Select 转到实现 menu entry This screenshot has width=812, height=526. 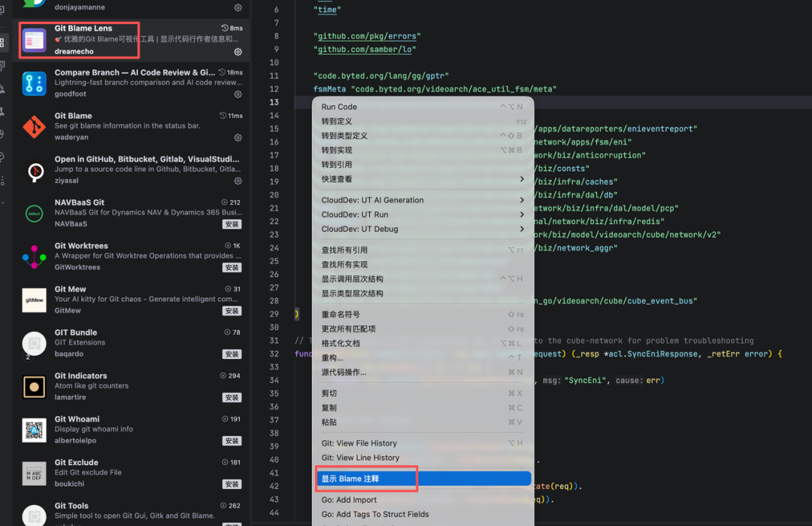[423, 151]
